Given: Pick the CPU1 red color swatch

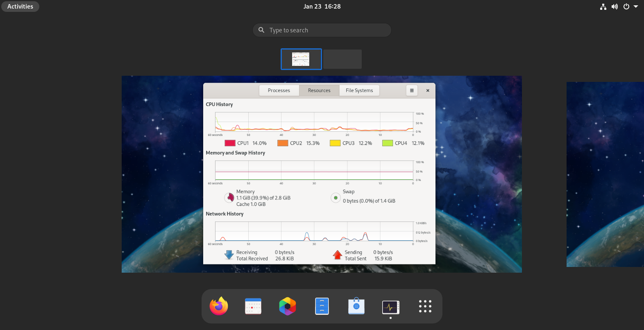Looking at the screenshot, I should (230, 143).
